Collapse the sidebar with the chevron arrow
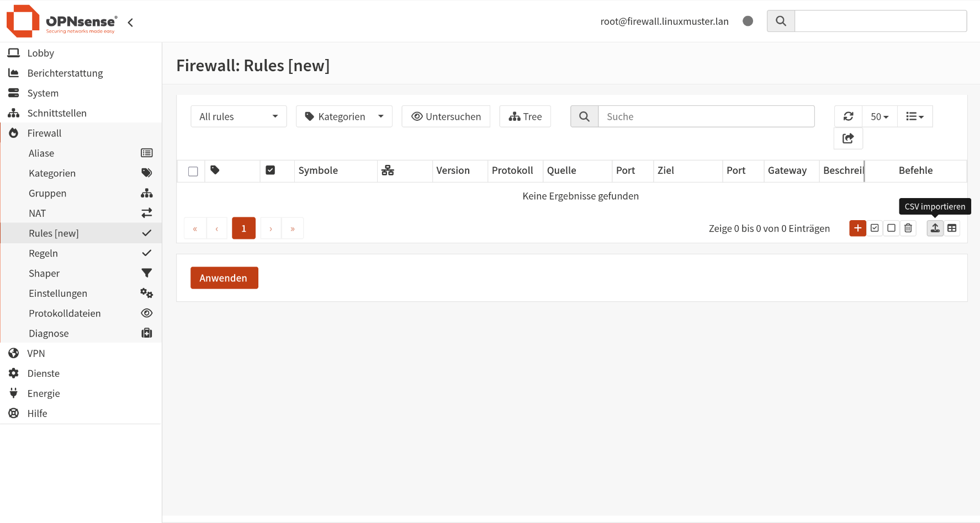 coord(131,23)
